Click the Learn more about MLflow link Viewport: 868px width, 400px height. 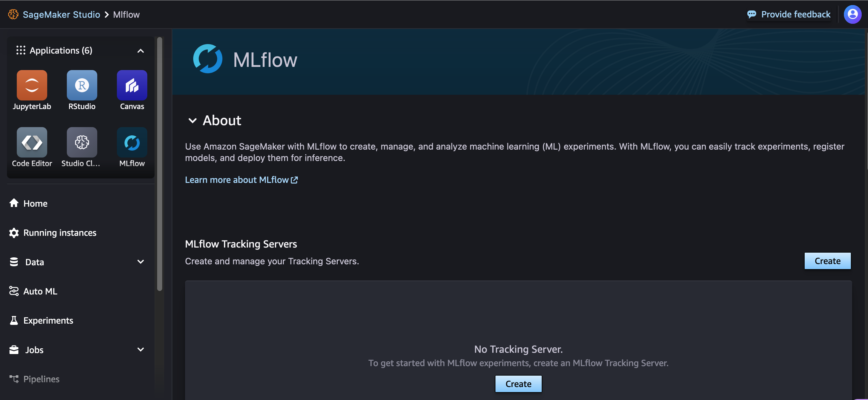(x=241, y=180)
